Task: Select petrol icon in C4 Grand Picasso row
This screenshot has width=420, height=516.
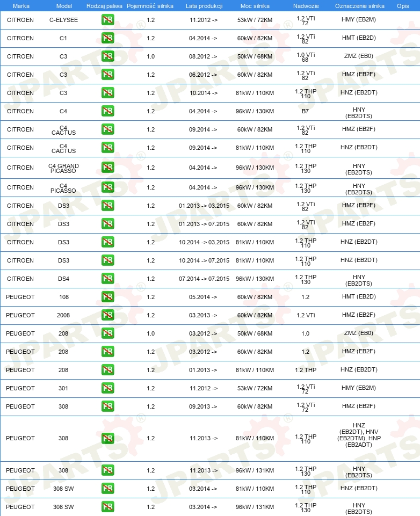Action: [x=107, y=168]
